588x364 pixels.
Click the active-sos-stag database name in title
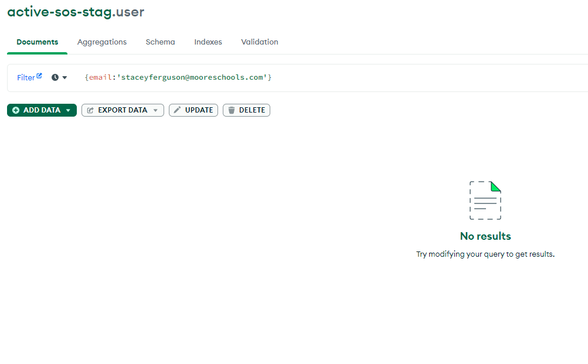click(x=59, y=12)
